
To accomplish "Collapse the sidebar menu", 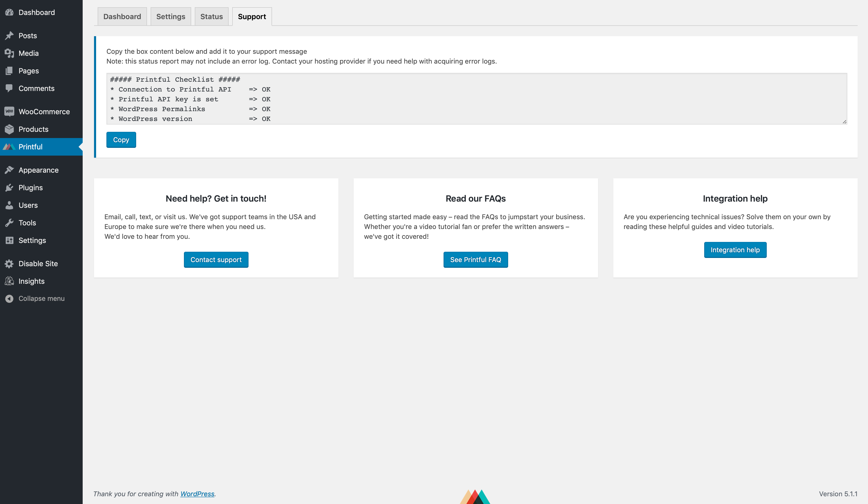I will (x=41, y=298).
